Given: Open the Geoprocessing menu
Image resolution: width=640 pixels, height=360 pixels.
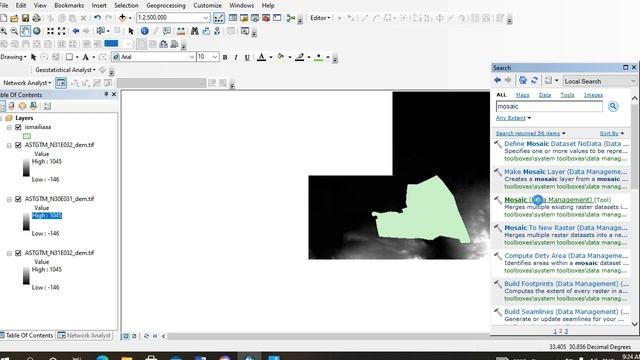Looking at the screenshot, I should 166,6.
